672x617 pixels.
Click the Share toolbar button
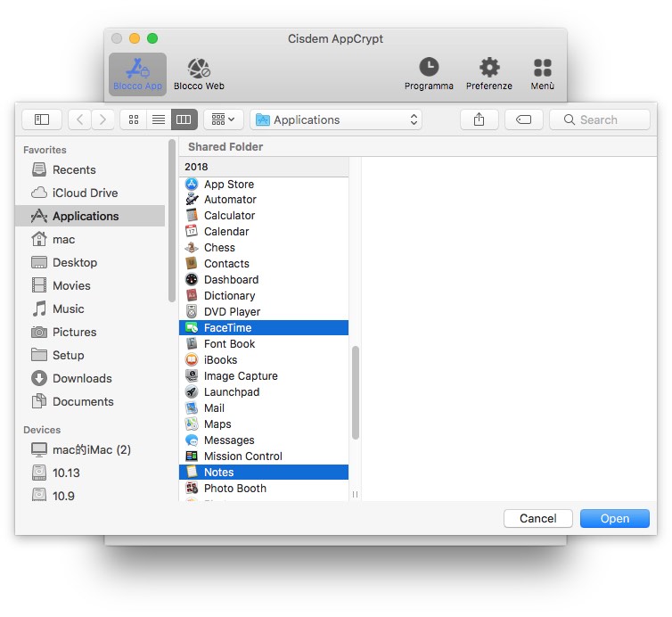point(479,119)
